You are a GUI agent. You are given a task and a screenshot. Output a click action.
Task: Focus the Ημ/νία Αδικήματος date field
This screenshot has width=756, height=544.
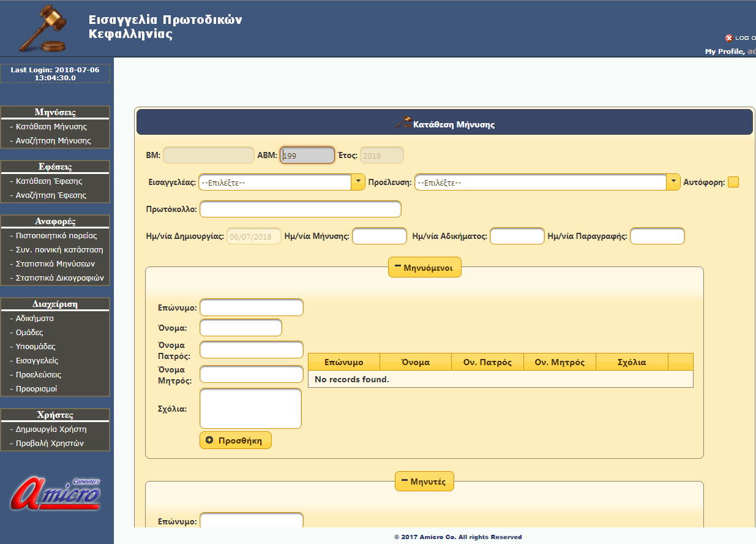[517, 236]
